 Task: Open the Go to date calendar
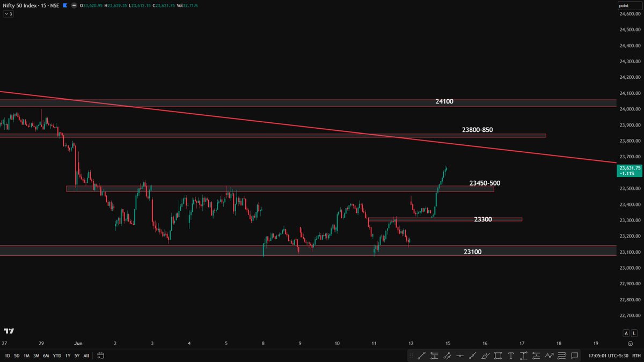click(x=100, y=356)
